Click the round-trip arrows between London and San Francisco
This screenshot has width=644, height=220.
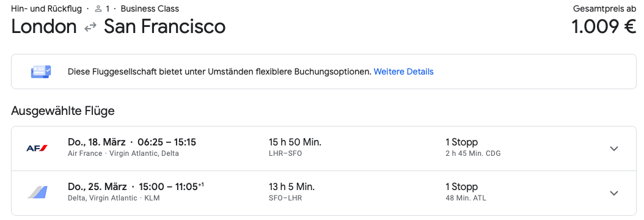pos(90,28)
